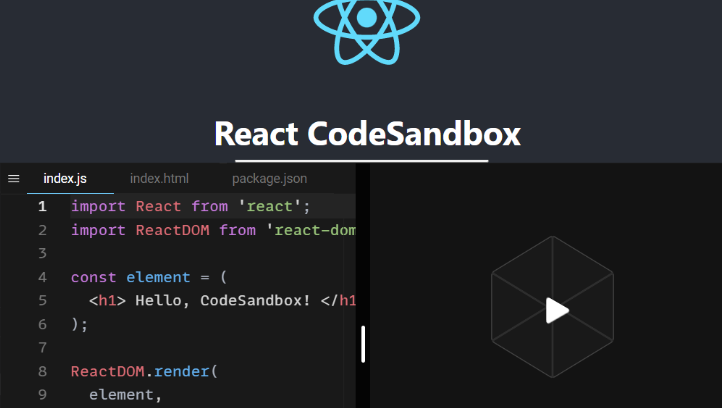
Task: Click line number 8 in the gutter
Action: pyautogui.click(x=42, y=371)
